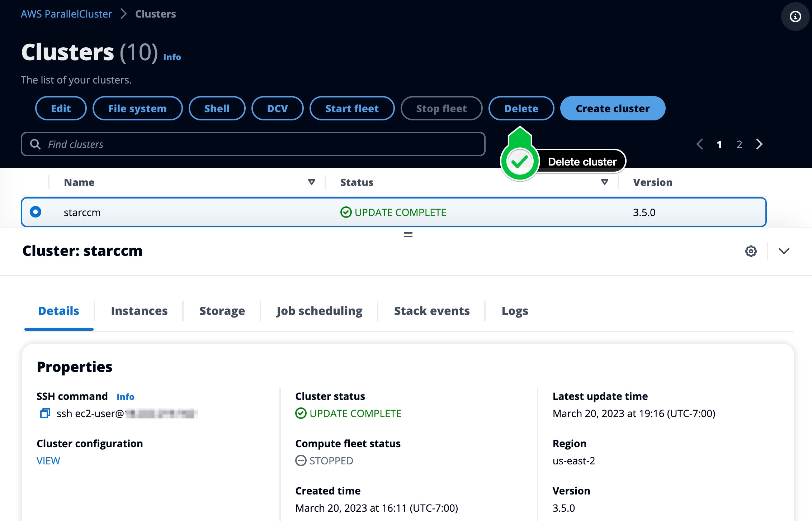Viewport: 812px width, 521px height.
Task: Copy the SSH command with the copy icon
Action: (x=45, y=413)
